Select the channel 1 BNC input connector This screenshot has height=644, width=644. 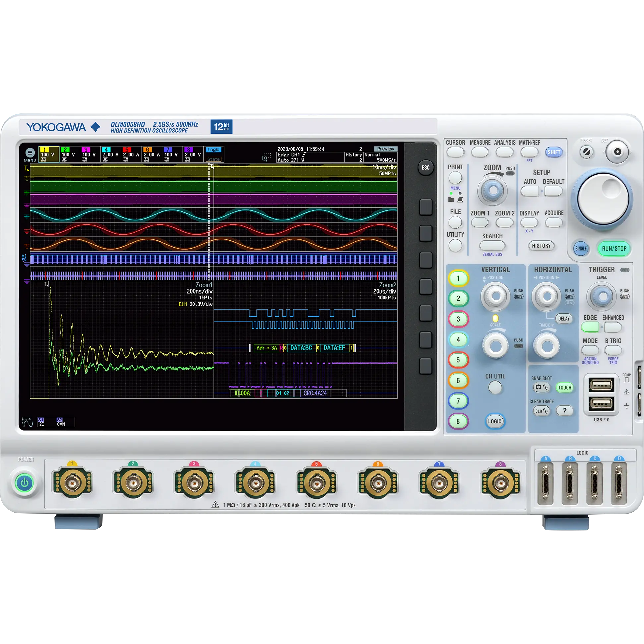(x=72, y=482)
